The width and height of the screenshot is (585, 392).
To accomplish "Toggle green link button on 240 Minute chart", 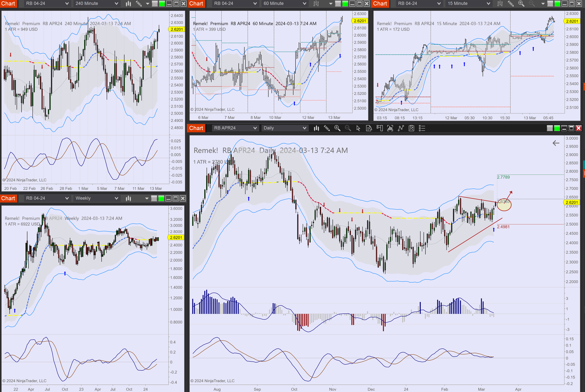I will pos(162,4).
